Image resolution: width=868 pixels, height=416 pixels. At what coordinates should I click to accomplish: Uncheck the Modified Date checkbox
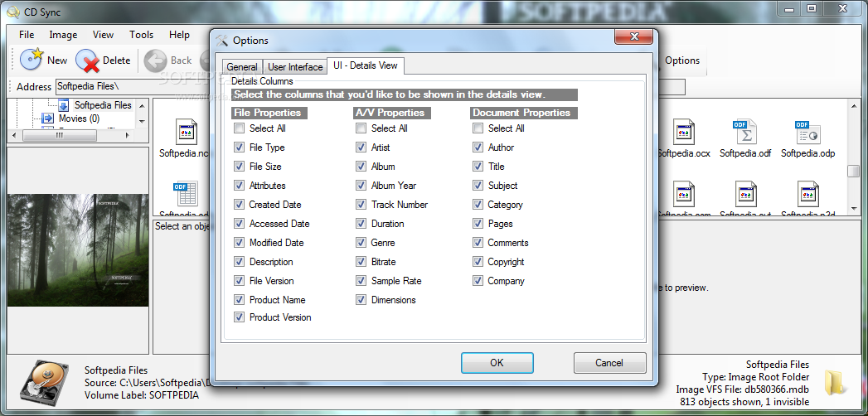click(239, 243)
